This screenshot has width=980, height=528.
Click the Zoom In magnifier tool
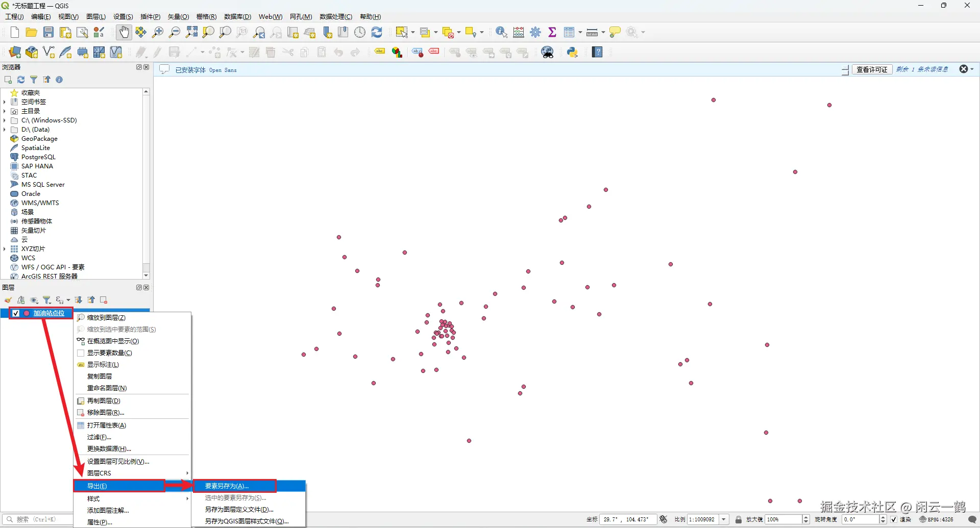click(x=158, y=32)
